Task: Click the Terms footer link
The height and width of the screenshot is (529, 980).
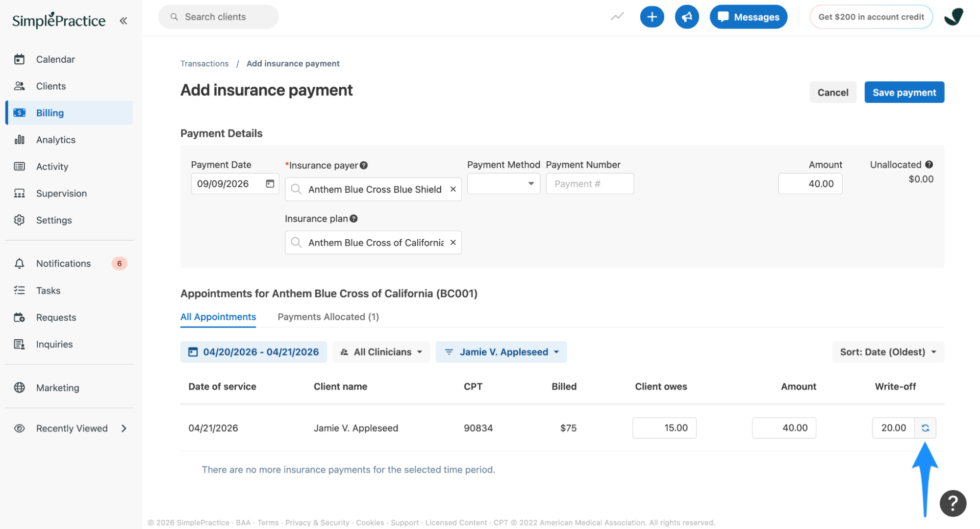Action: (x=268, y=523)
